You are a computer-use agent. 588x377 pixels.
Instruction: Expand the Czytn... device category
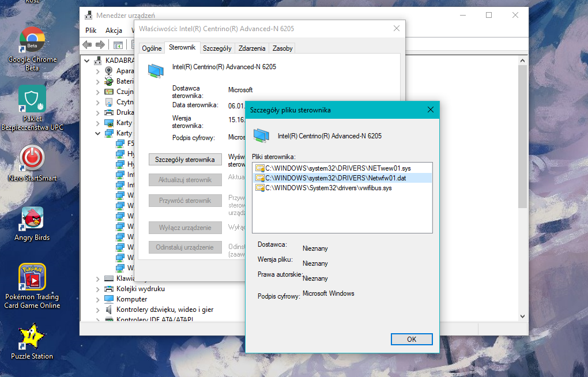(x=97, y=102)
